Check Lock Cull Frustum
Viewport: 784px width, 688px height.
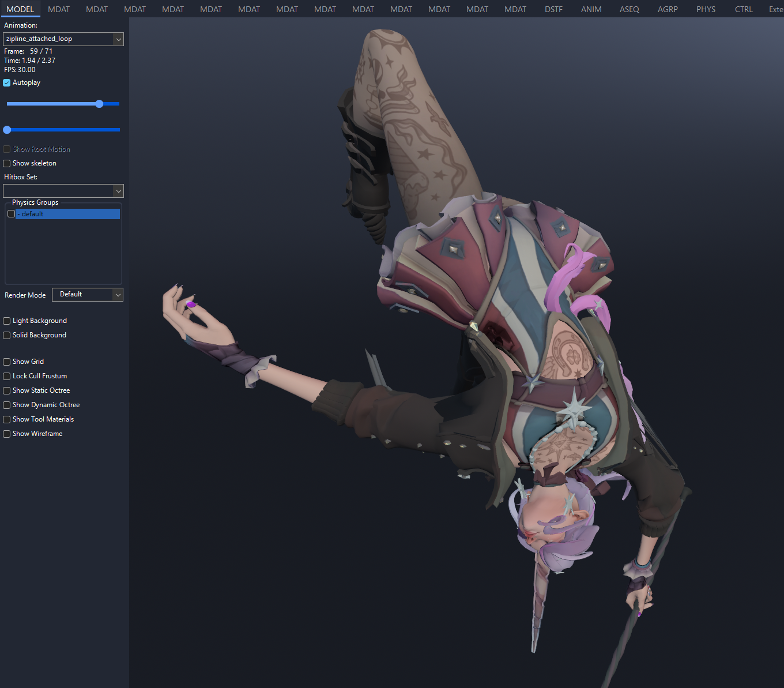tap(7, 377)
